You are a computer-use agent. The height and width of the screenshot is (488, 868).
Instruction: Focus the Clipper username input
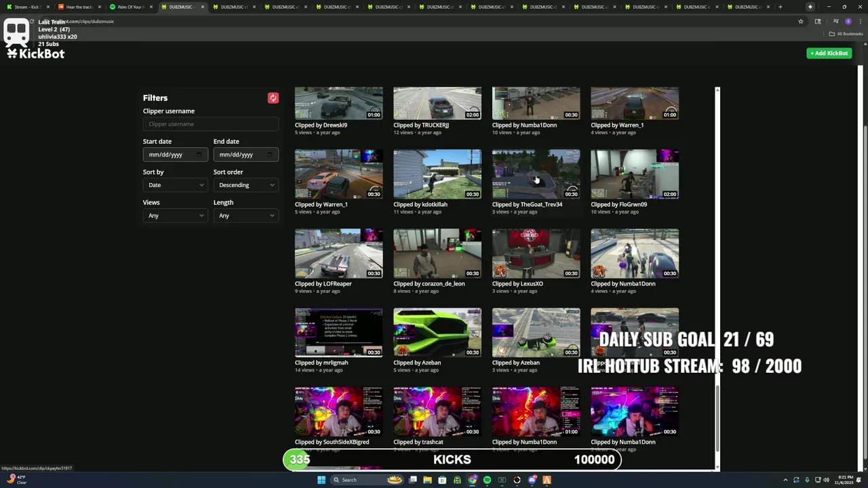pos(210,124)
